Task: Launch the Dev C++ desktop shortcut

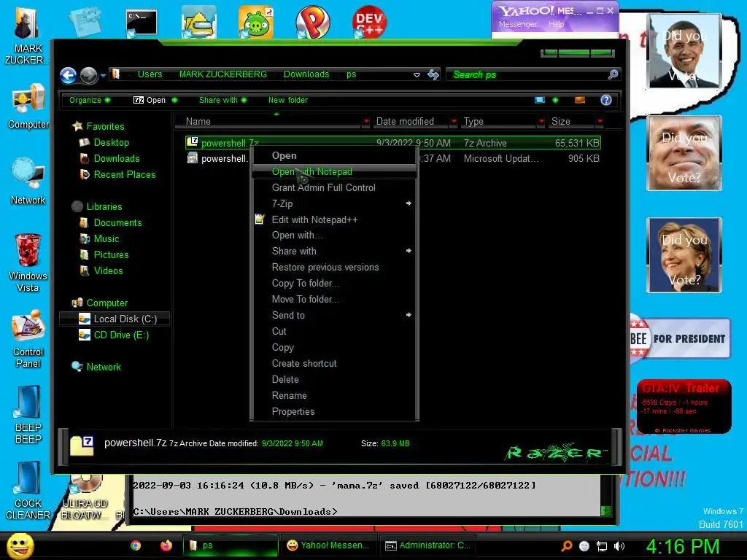Action: pyautogui.click(x=369, y=22)
